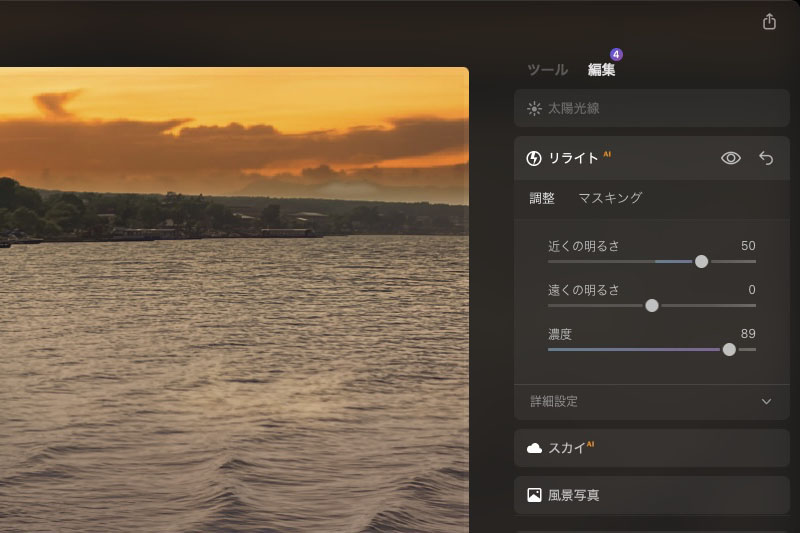This screenshot has height=533, width=800.
Task: Open the スカイ AI tool panel
Action: [652, 448]
